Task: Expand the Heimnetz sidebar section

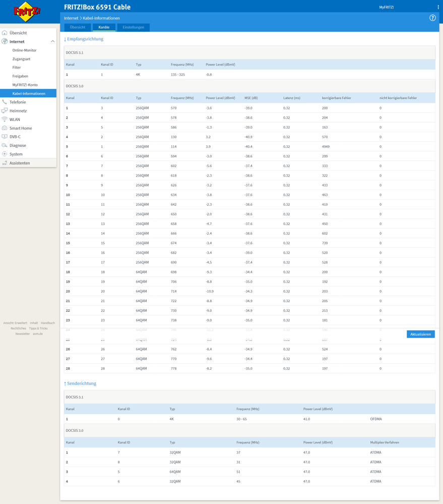Action: [x=18, y=111]
